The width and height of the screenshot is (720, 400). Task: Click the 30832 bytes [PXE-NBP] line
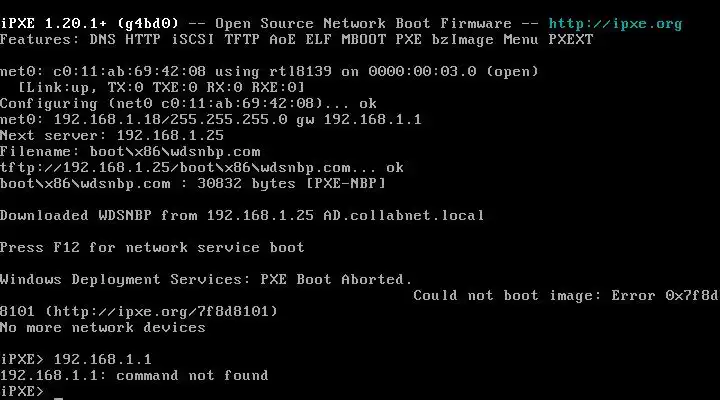click(x=192, y=183)
